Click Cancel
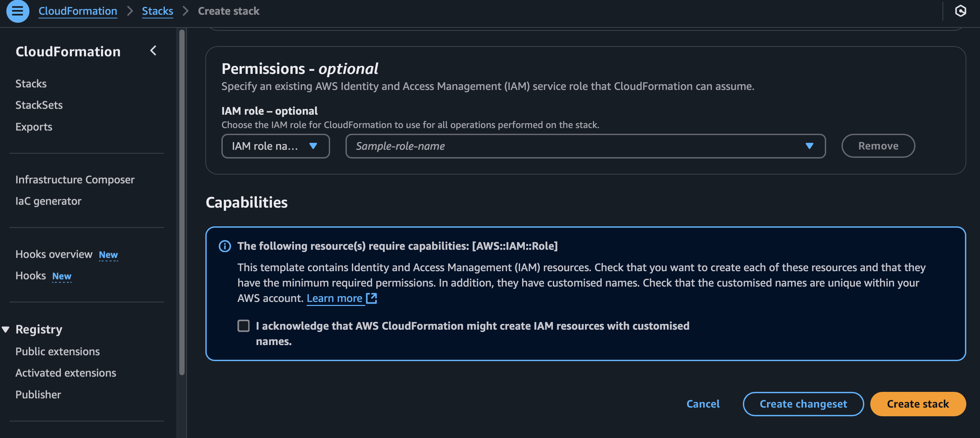The height and width of the screenshot is (438, 980). click(x=703, y=404)
